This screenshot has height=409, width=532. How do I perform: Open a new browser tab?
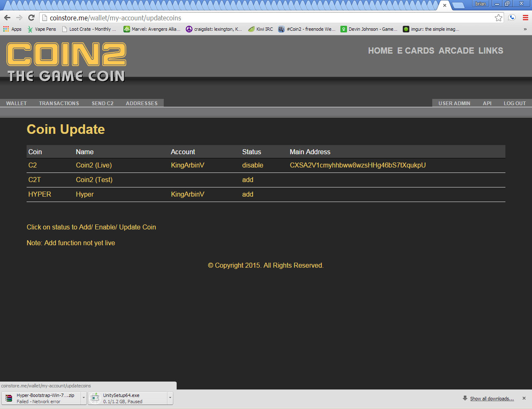(458, 5)
